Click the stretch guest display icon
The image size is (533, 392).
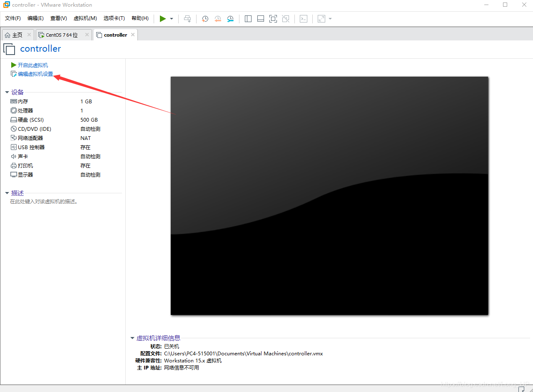tap(321, 19)
